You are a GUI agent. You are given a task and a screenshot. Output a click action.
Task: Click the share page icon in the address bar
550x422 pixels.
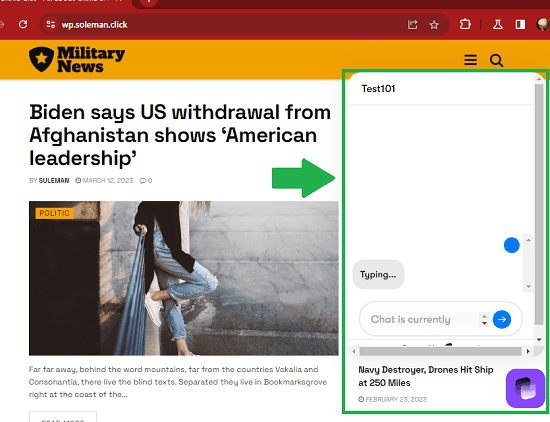pos(412,25)
